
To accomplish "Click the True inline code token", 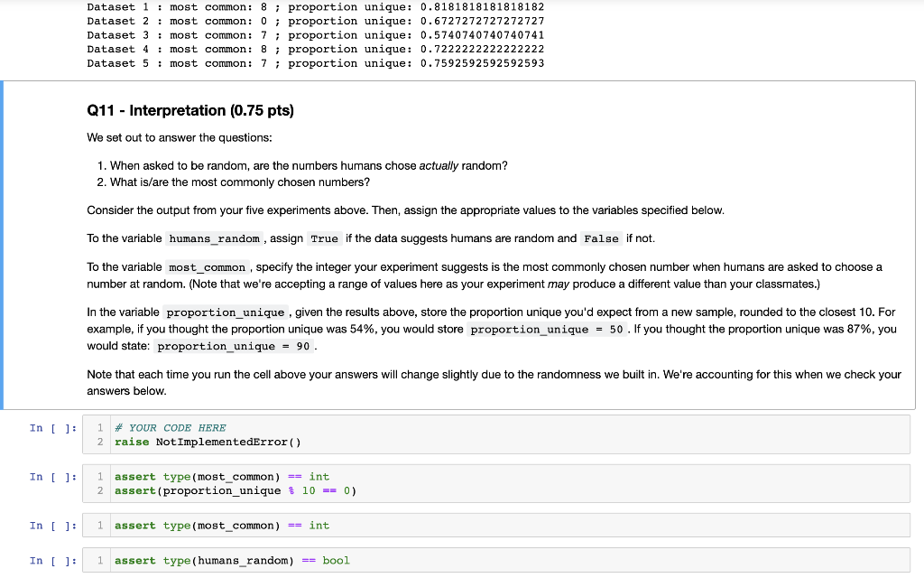I will 324,238.
